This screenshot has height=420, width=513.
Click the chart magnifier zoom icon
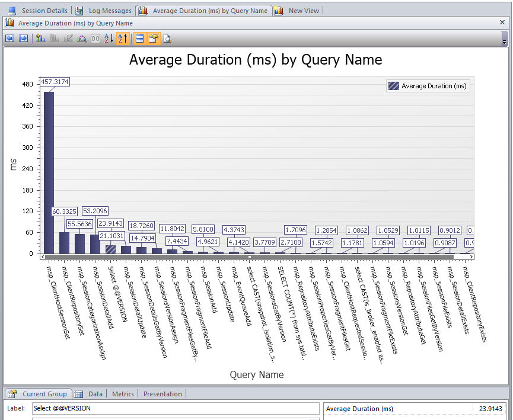82,39
